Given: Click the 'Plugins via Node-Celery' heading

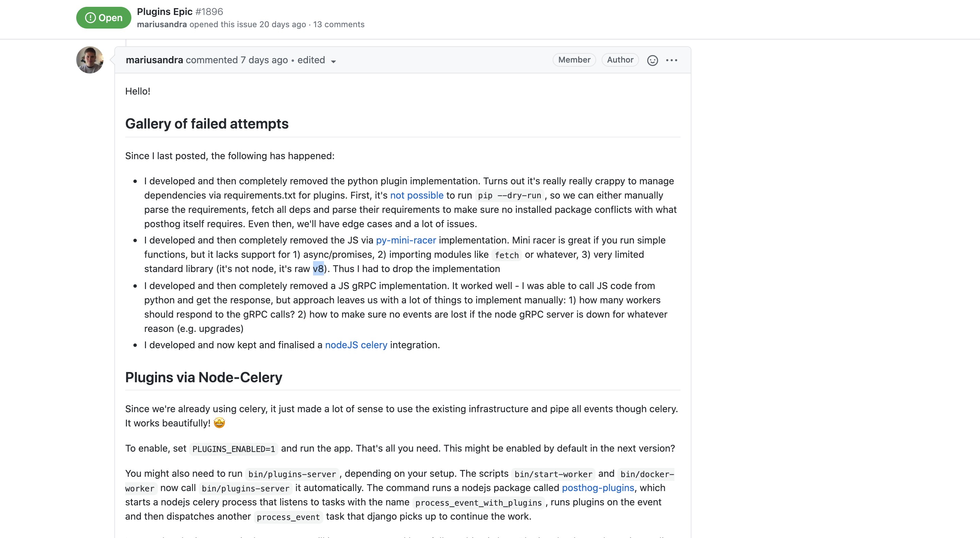Looking at the screenshot, I should tap(203, 377).
